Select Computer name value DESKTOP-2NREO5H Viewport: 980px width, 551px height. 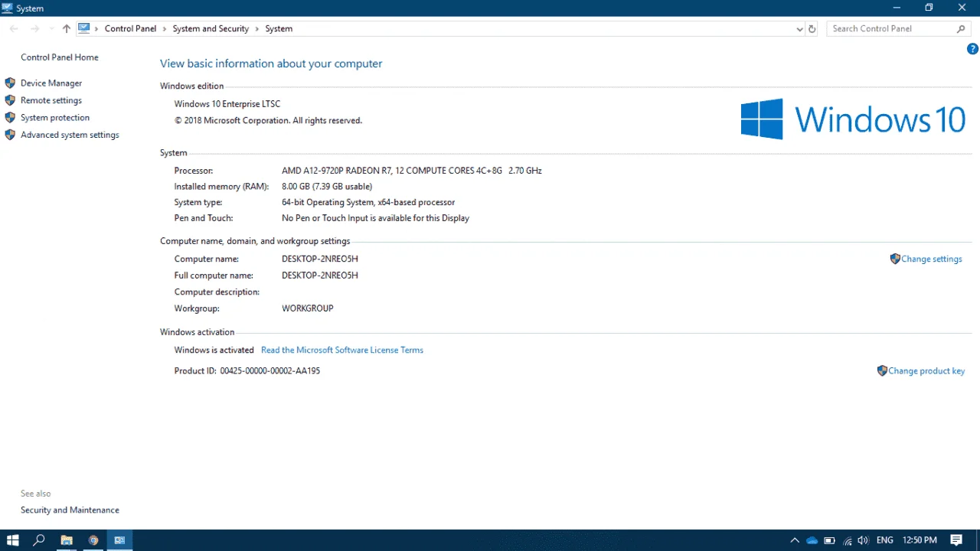[x=320, y=259]
